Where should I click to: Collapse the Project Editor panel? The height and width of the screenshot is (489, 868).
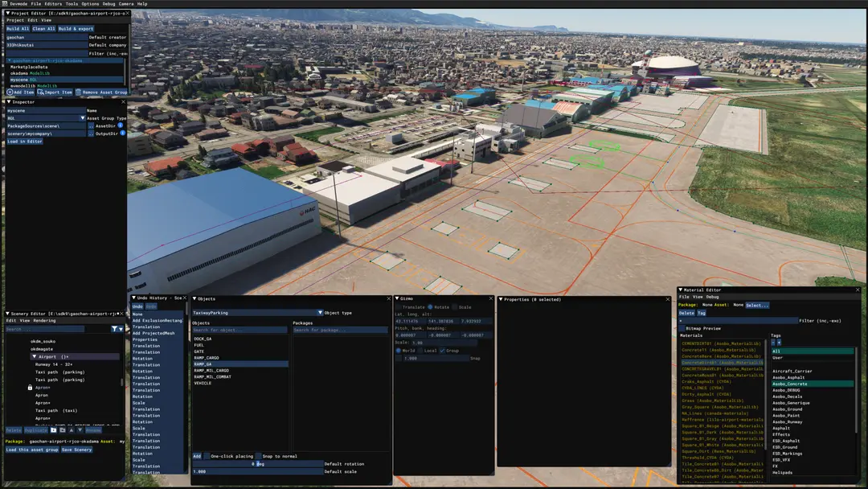pos(8,14)
